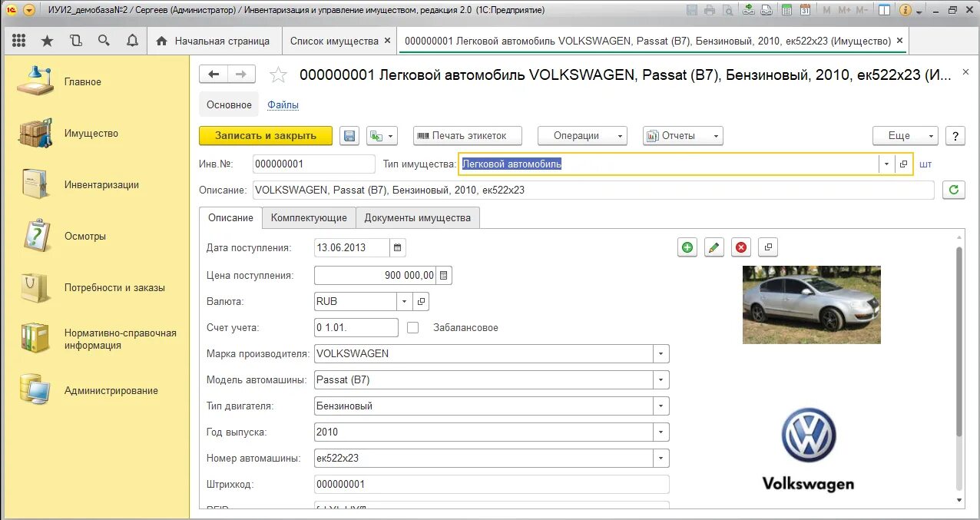This screenshot has height=520, width=980.
Task: Click the Печать этикеток button
Action: pos(468,136)
